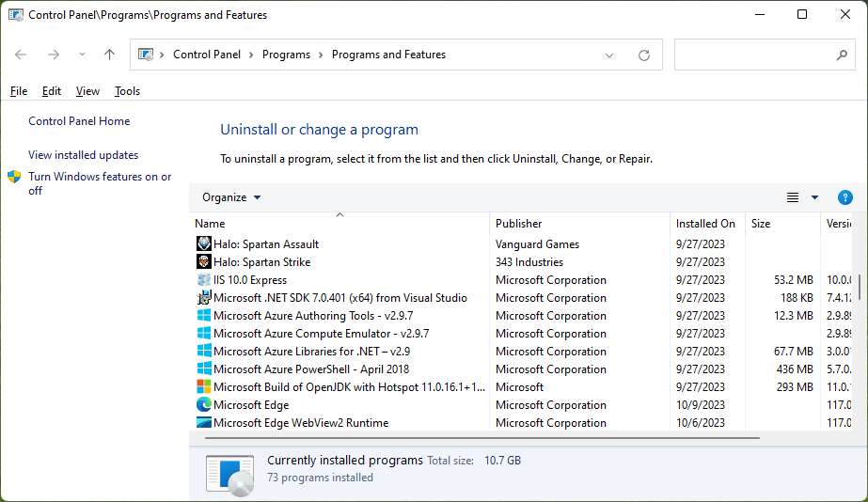Click the 343 Industries publisher cell
Image resolution: width=868 pixels, height=502 pixels.
tap(529, 261)
